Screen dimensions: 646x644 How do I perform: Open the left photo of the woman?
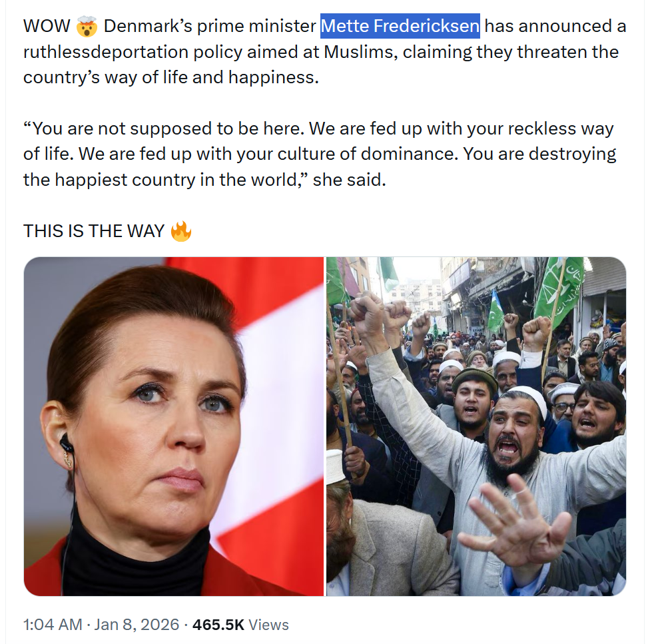(174, 426)
